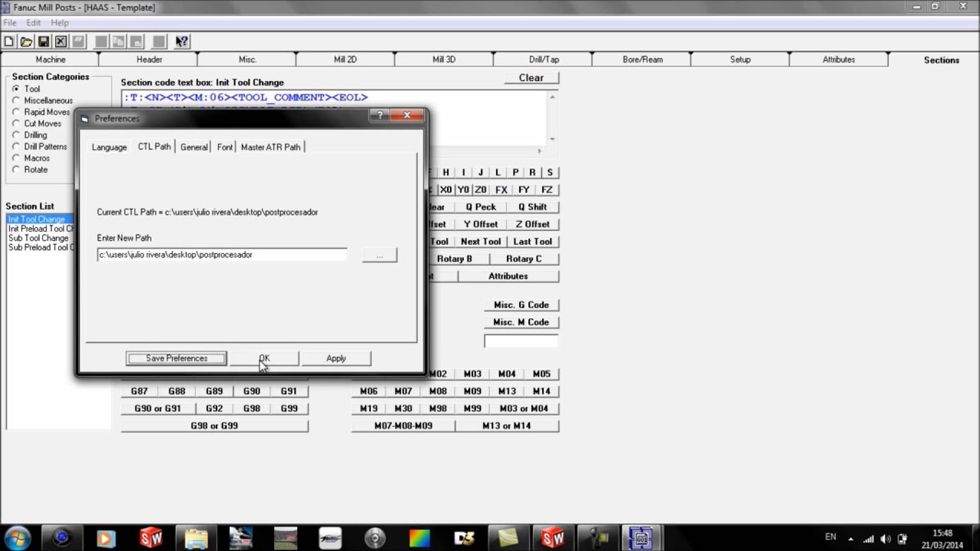Viewport: 980px width, 551px height.
Task: Click the code text box scrollbar up arrow
Action: click(553, 97)
